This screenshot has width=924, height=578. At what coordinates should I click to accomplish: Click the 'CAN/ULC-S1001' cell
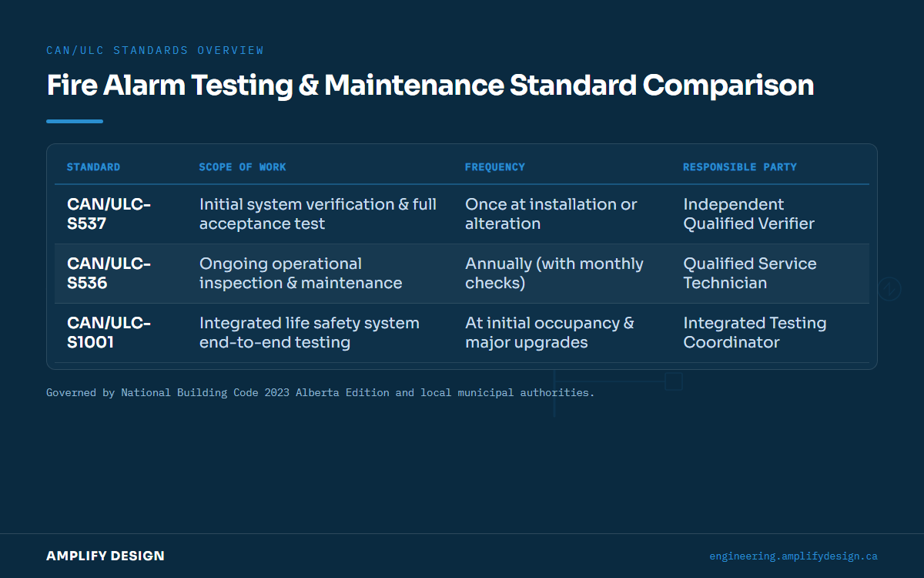tap(109, 333)
